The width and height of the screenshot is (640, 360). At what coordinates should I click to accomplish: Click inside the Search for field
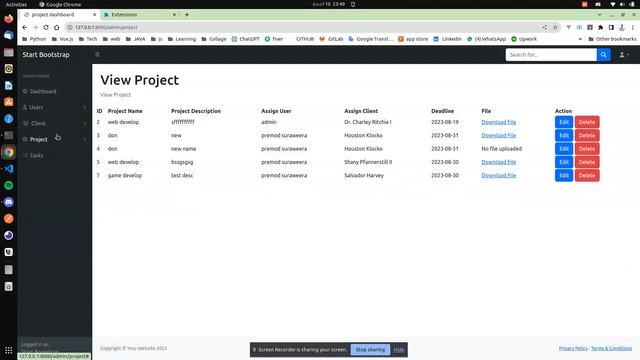[x=551, y=55]
